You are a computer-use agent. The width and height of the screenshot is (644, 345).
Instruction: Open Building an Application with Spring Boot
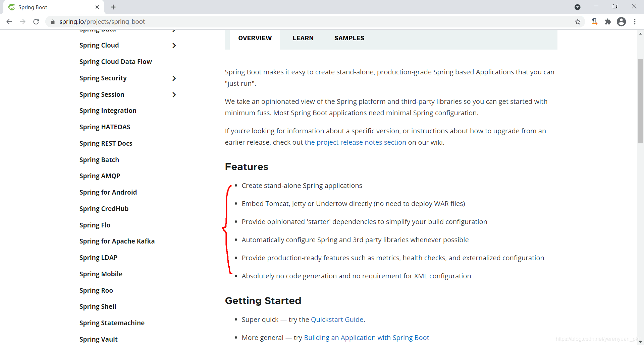pyautogui.click(x=366, y=338)
